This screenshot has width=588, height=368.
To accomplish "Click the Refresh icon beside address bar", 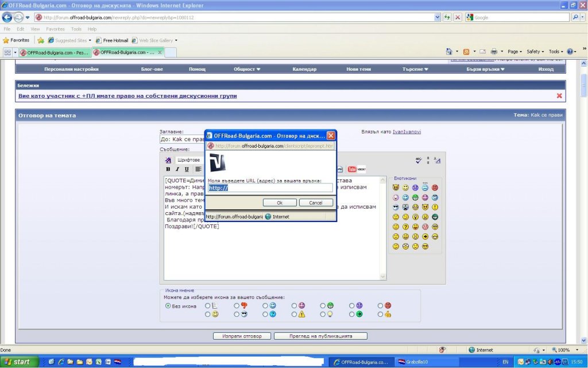I will pyautogui.click(x=447, y=17).
